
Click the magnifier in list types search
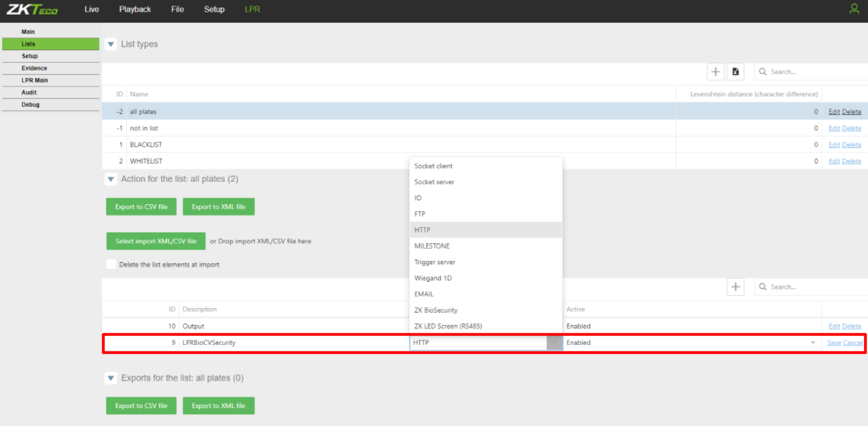coord(763,72)
